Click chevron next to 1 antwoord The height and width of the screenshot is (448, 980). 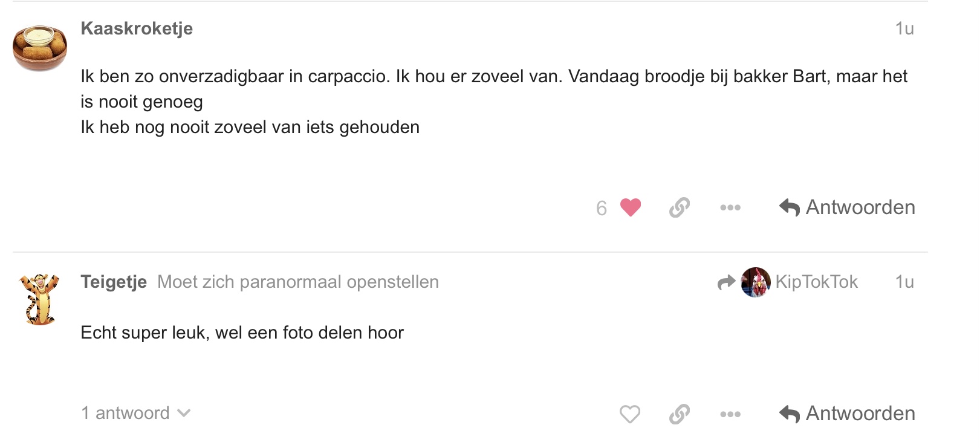[x=184, y=414]
